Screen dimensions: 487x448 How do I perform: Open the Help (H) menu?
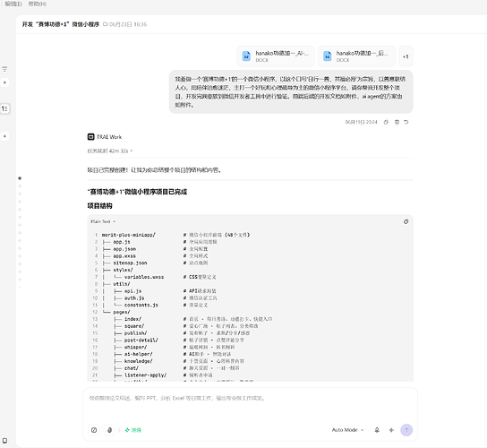[x=38, y=4]
